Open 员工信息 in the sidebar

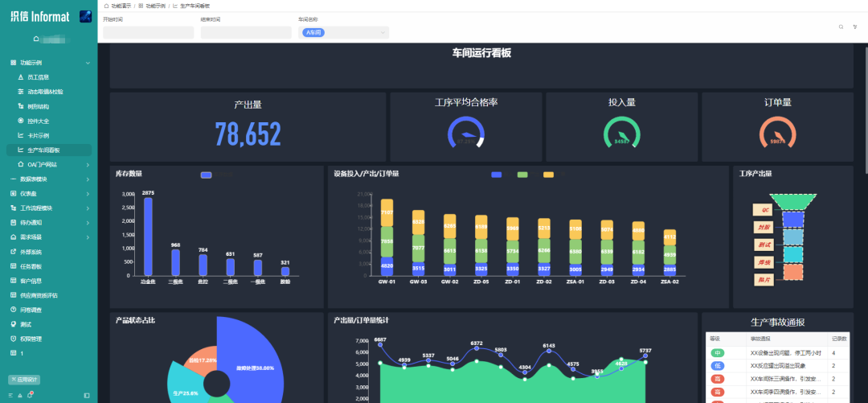(x=39, y=77)
